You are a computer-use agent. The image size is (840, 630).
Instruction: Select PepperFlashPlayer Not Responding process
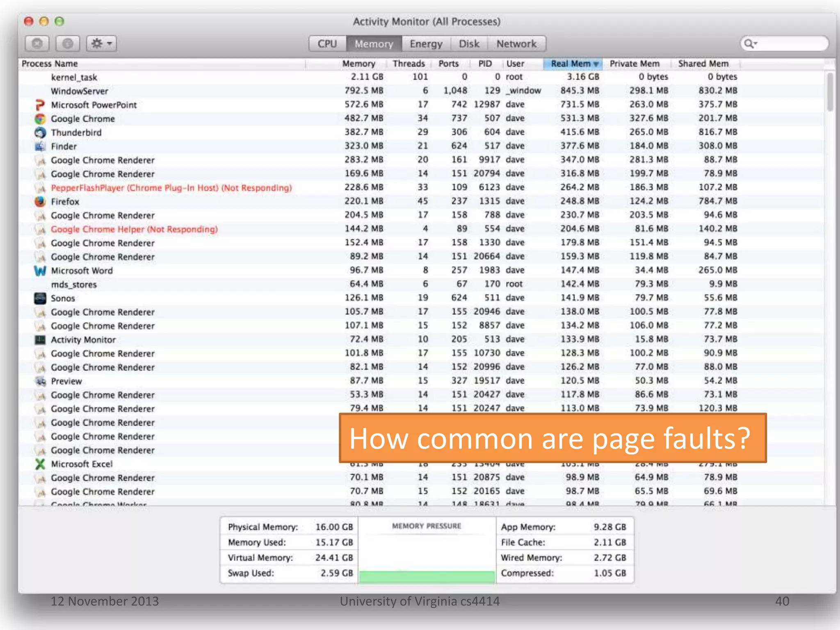171,188
